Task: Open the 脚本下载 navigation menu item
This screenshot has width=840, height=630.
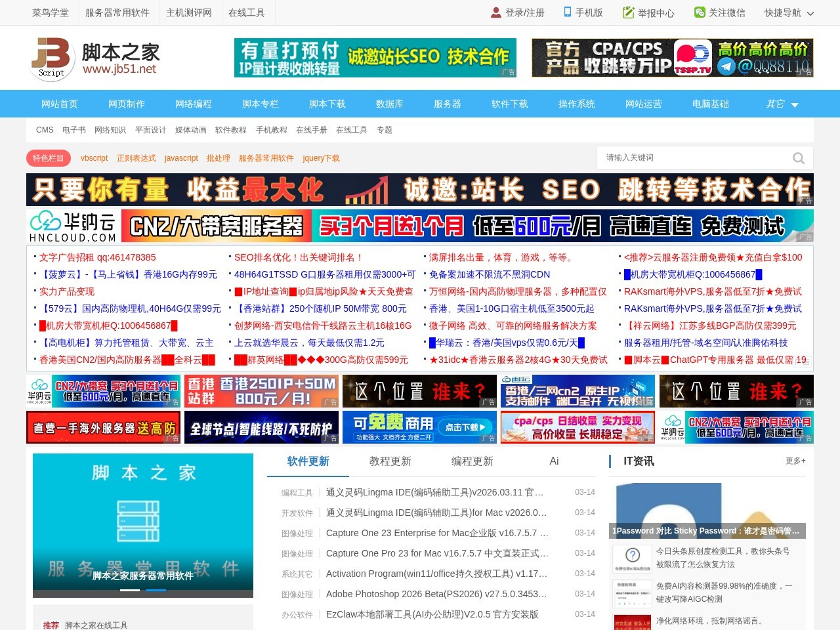Action: pos(327,104)
